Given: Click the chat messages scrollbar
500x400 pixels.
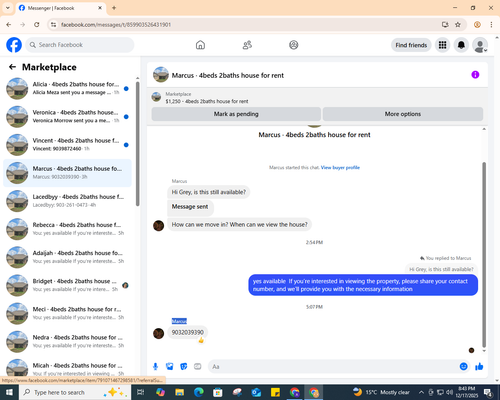Looking at the screenshot, I should point(484,255).
